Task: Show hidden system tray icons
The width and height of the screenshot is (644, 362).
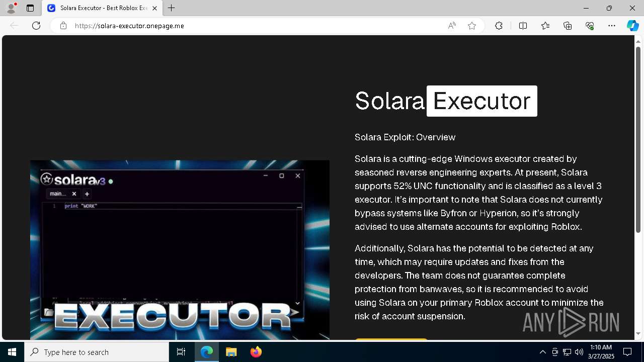Action: (543, 352)
